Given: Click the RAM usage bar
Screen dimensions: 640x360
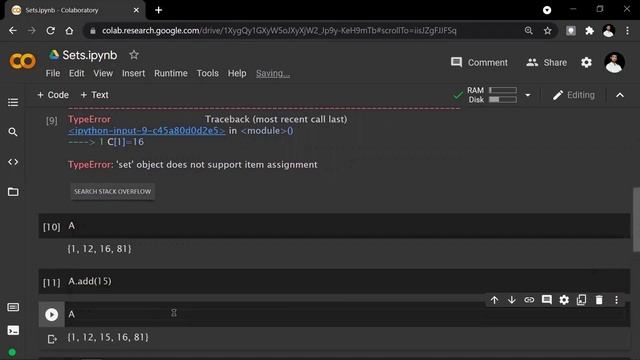Looking at the screenshot, I should point(502,90).
